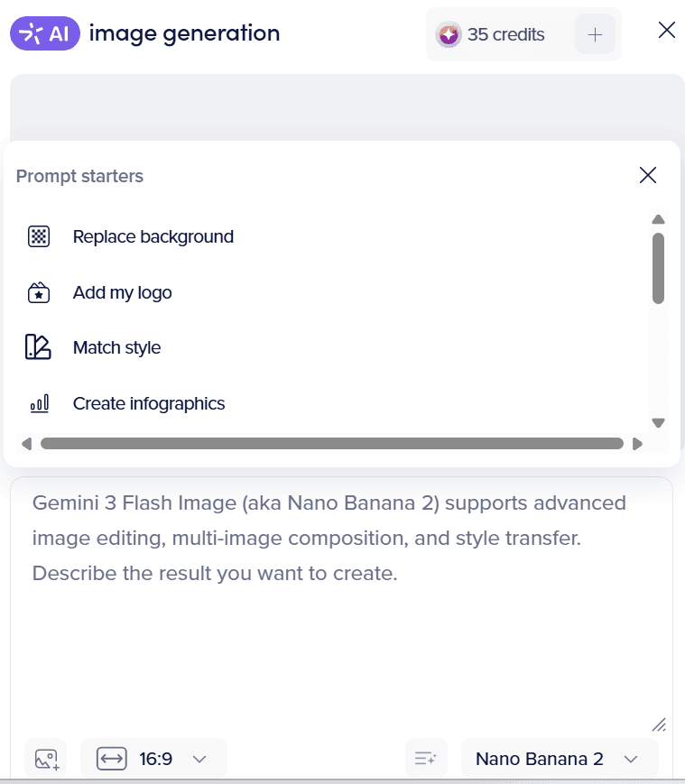The image size is (685, 784).
Task: Choose the Match style prompt starter
Action: point(116,347)
